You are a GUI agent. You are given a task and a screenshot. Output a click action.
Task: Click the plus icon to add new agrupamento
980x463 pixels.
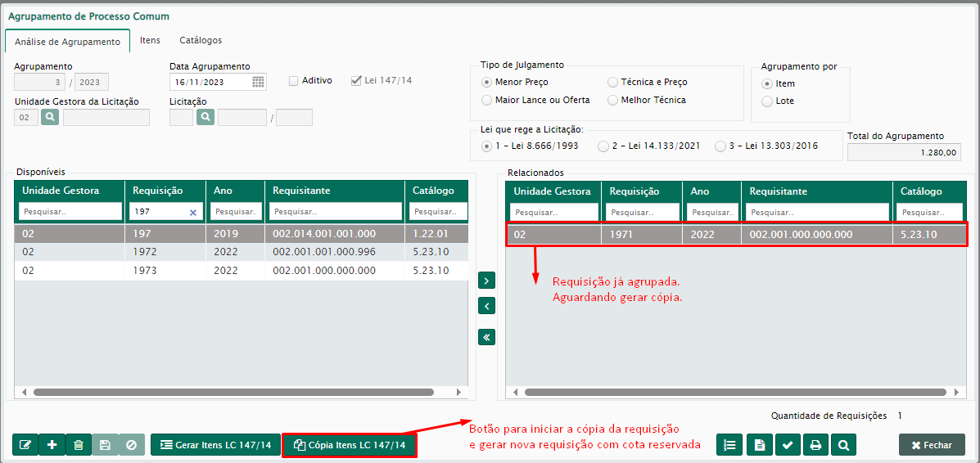coord(52,445)
